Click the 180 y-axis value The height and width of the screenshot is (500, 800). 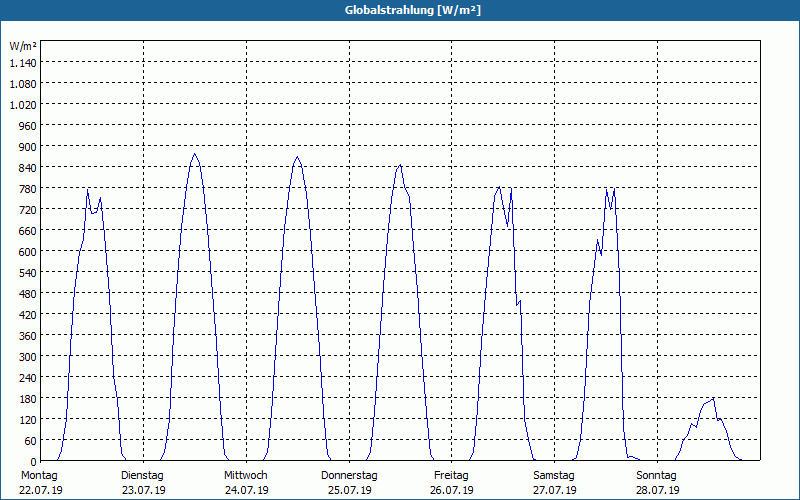(x=28, y=398)
